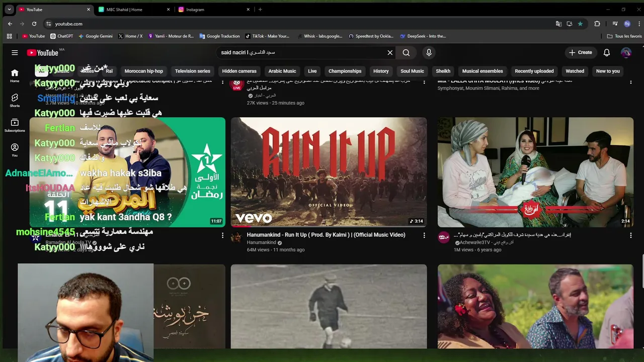Select the Musical ensembles chip
644x362 pixels.
click(x=482, y=71)
